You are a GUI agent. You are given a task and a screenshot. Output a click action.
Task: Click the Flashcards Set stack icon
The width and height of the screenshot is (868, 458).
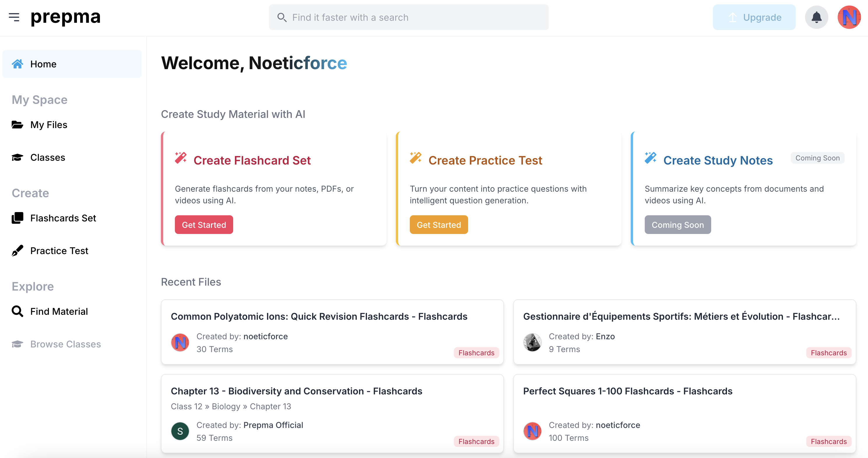(x=17, y=218)
